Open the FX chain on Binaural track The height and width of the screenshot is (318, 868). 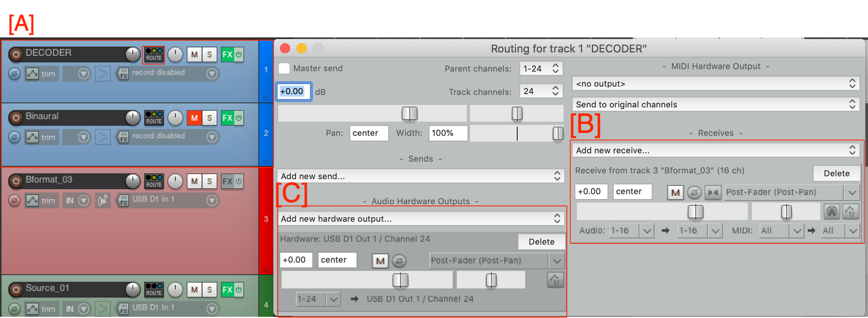(227, 118)
